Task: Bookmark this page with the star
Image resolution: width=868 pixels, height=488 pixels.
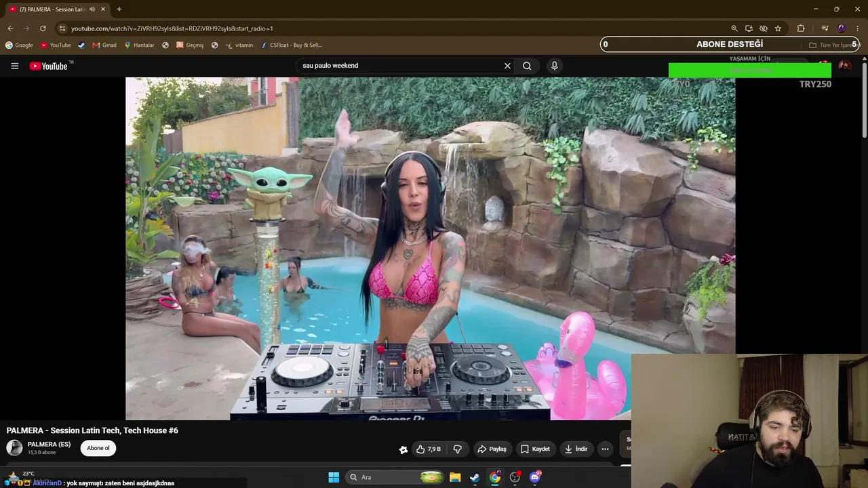Action: pos(778,28)
